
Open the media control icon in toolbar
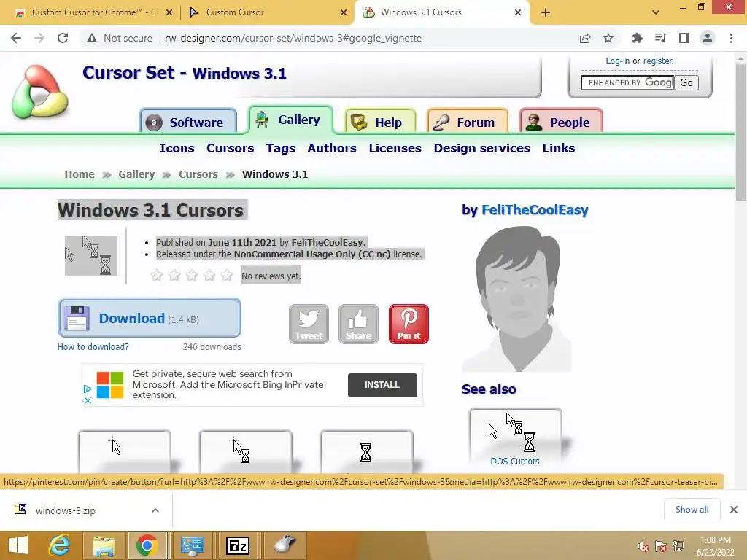[660, 38]
